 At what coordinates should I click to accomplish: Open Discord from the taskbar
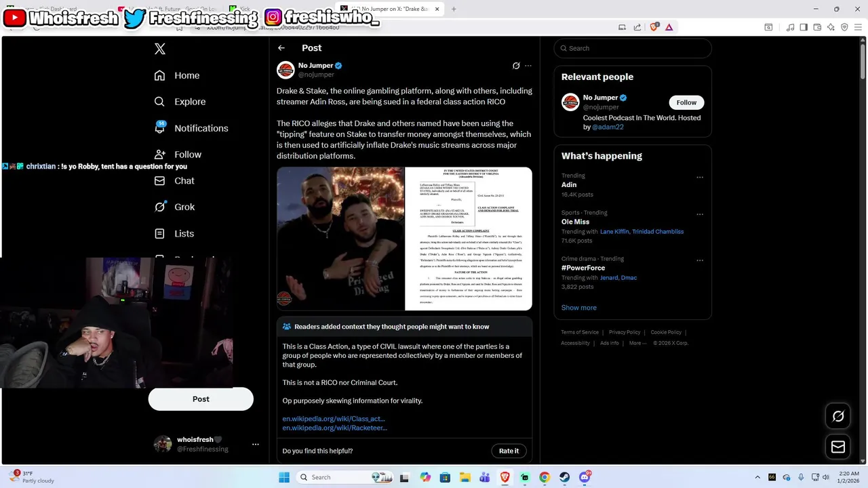click(585, 477)
